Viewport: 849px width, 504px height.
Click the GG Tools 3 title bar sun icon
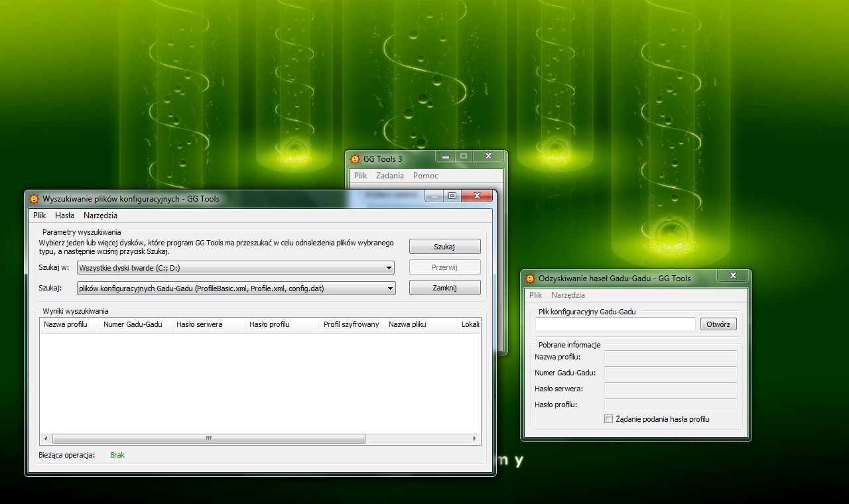[355, 158]
